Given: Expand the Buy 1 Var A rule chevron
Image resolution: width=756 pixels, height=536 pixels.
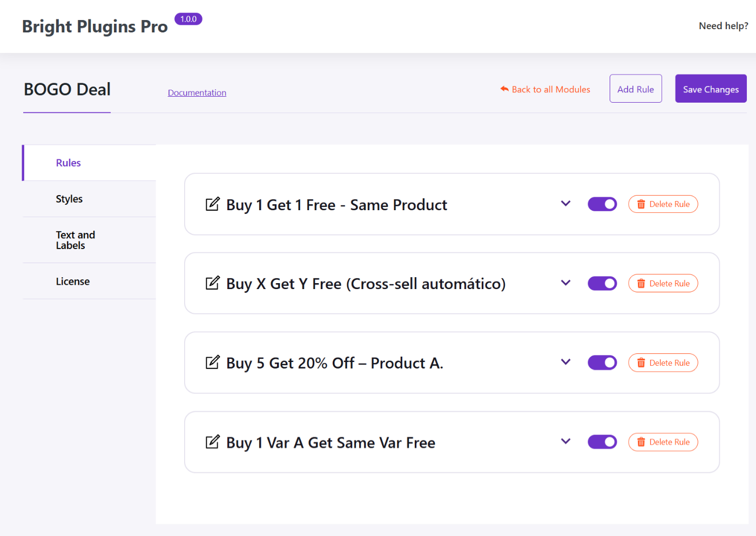Looking at the screenshot, I should point(565,441).
